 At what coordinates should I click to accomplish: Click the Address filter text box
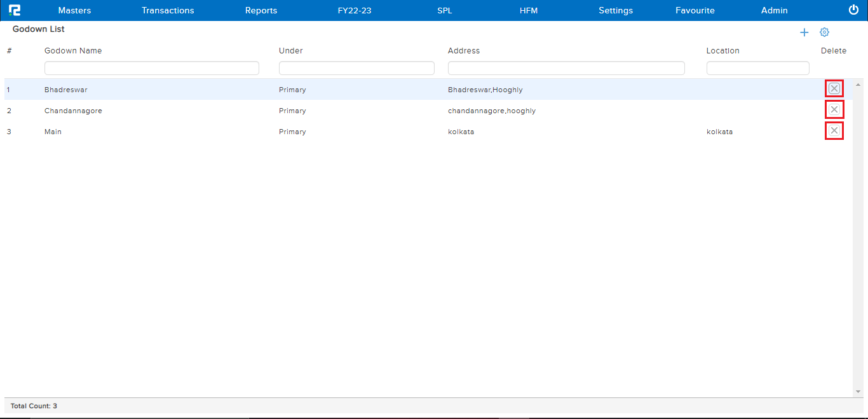tap(566, 68)
